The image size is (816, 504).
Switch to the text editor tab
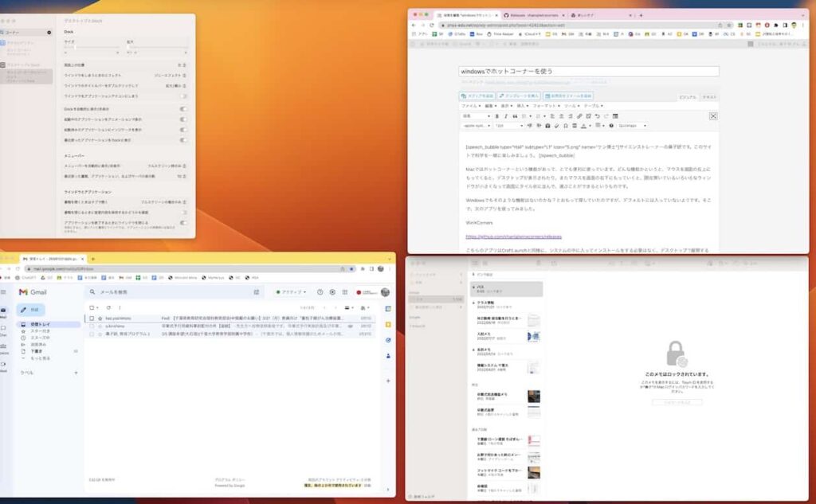tap(709, 96)
